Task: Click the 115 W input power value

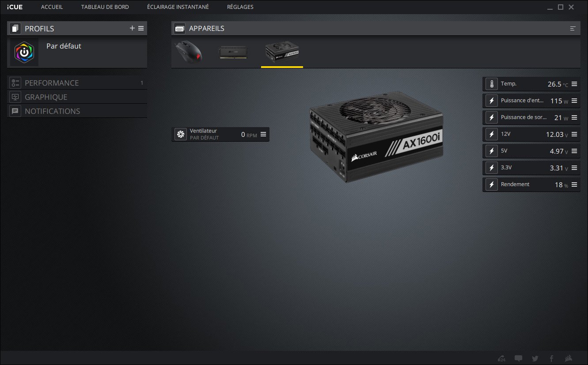Action: click(559, 101)
